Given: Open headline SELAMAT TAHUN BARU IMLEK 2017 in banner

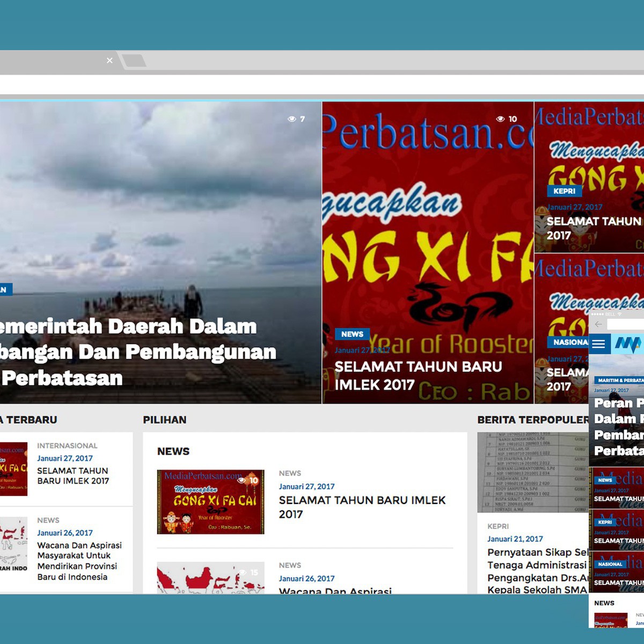Looking at the screenshot, I should point(418,375).
